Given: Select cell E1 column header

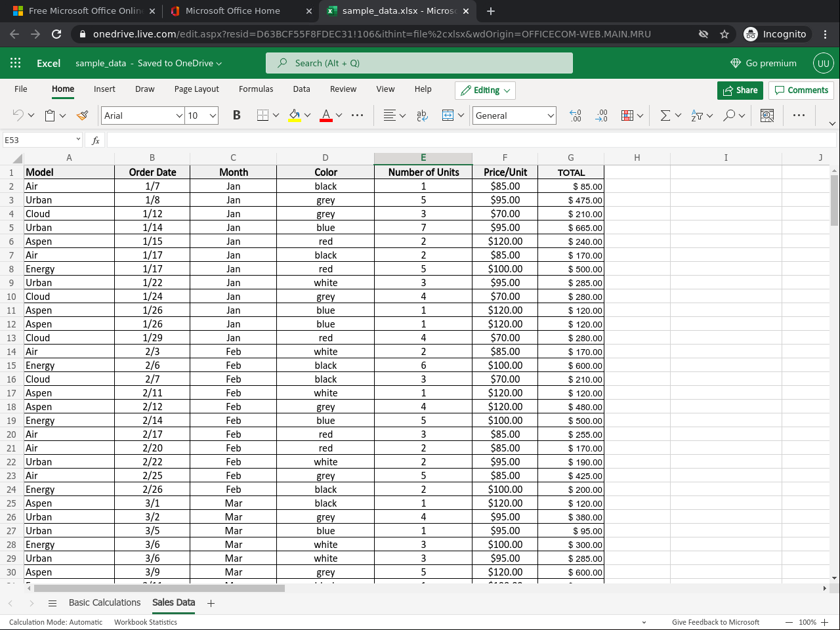Looking at the screenshot, I should pyautogui.click(x=423, y=157).
